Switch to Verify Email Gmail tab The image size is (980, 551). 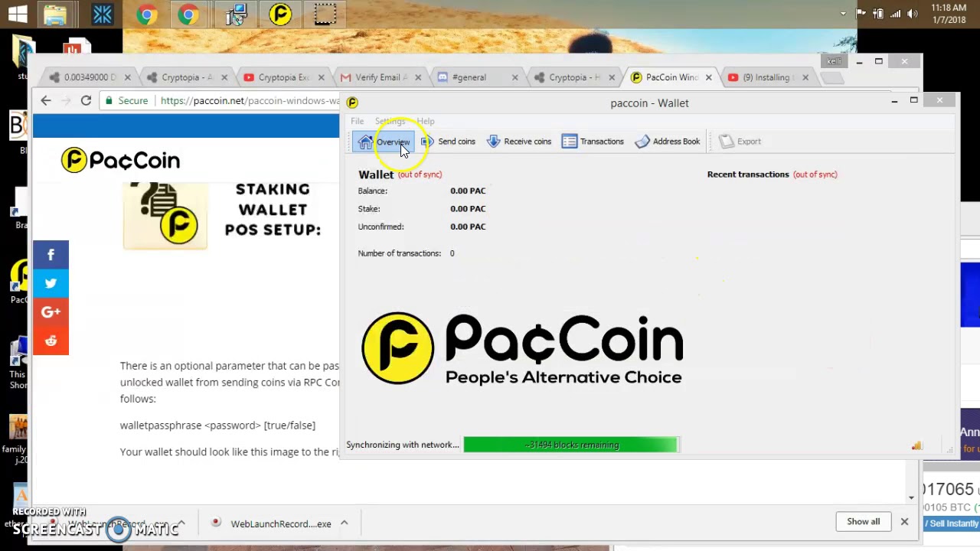[381, 77]
